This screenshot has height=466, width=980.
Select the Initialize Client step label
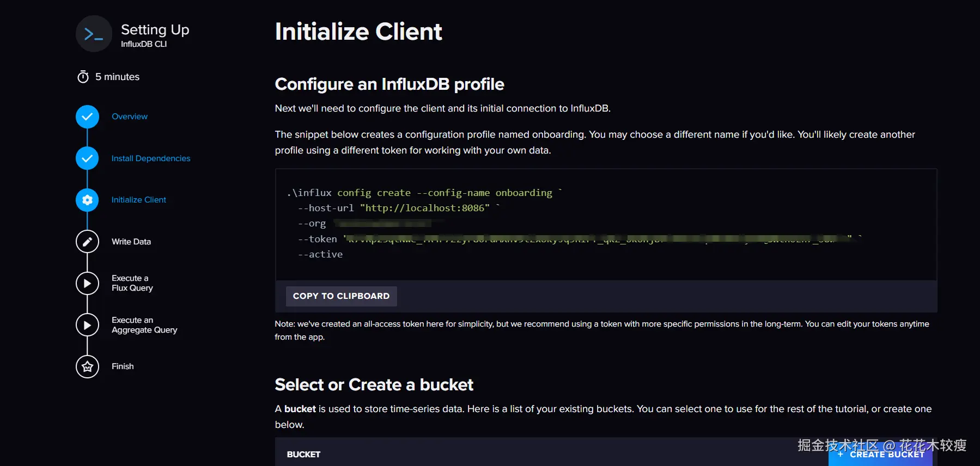pos(139,200)
